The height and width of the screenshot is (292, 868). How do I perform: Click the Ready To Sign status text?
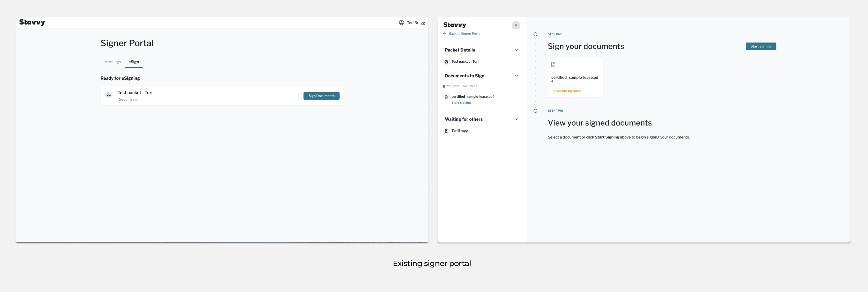click(x=128, y=99)
